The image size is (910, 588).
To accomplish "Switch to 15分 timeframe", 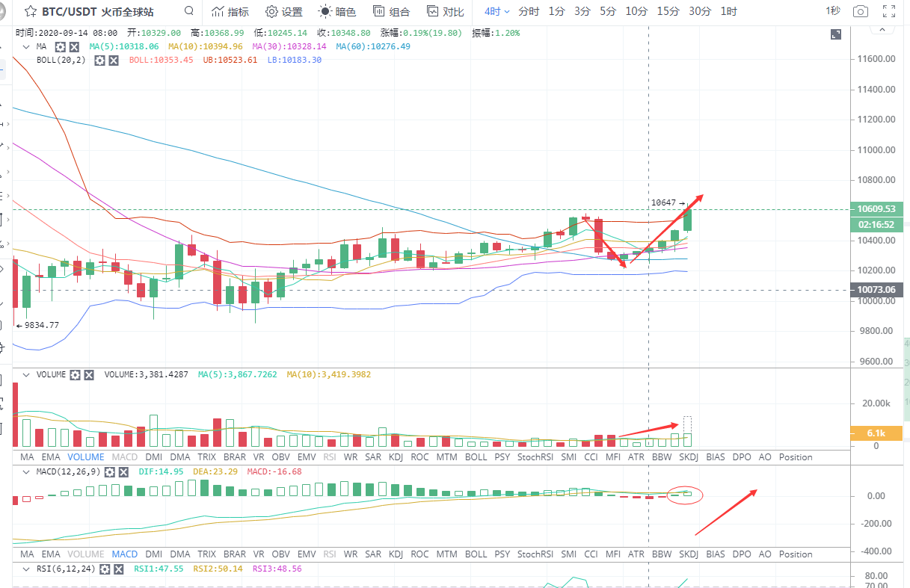I will pyautogui.click(x=668, y=11).
